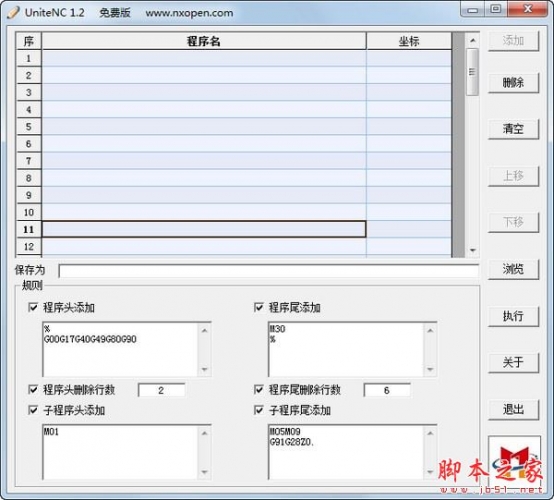Viewport: 554px width, 500px height.
Task: Toggle the 程序尾删除行数 checkbox
Action: point(259,389)
